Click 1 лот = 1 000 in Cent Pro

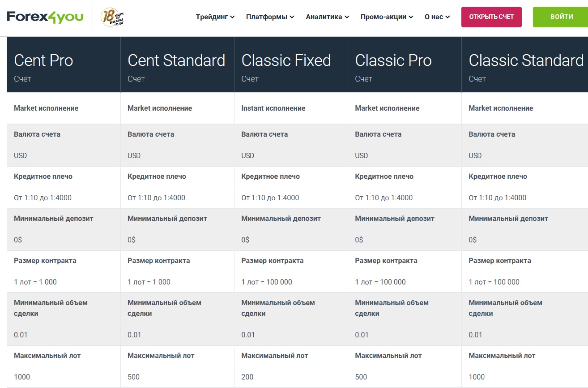(x=35, y=282)
